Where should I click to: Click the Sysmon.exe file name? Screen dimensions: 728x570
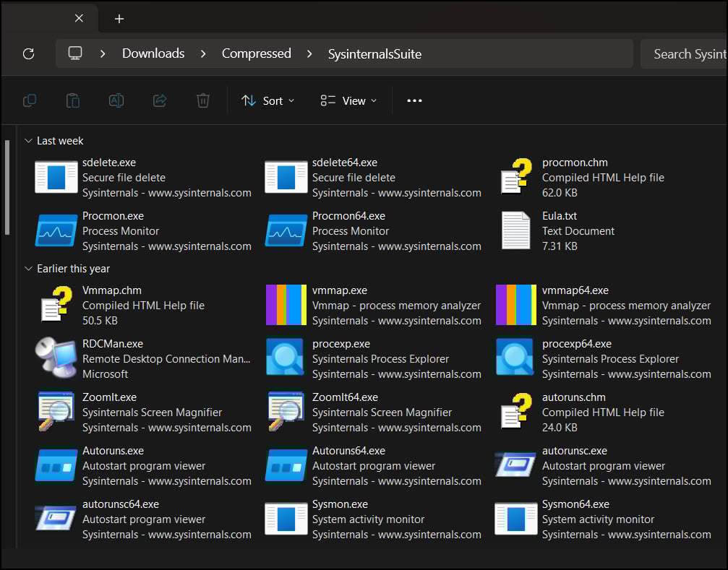click(x=340, y=504)
